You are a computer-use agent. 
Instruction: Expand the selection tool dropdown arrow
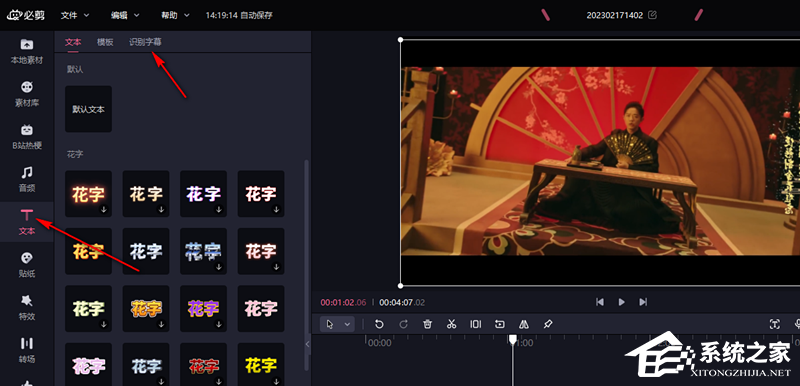pos(347,324)
